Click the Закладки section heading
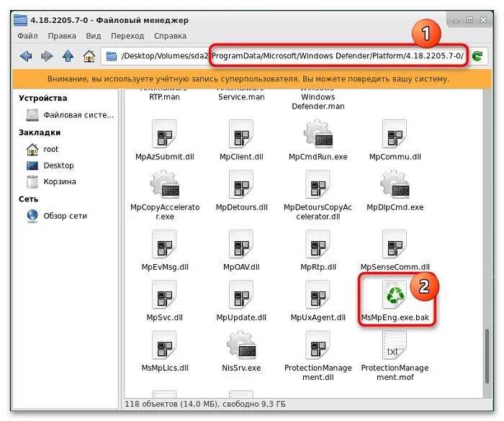Screen dimensions: 504x421 pos(40,132)
